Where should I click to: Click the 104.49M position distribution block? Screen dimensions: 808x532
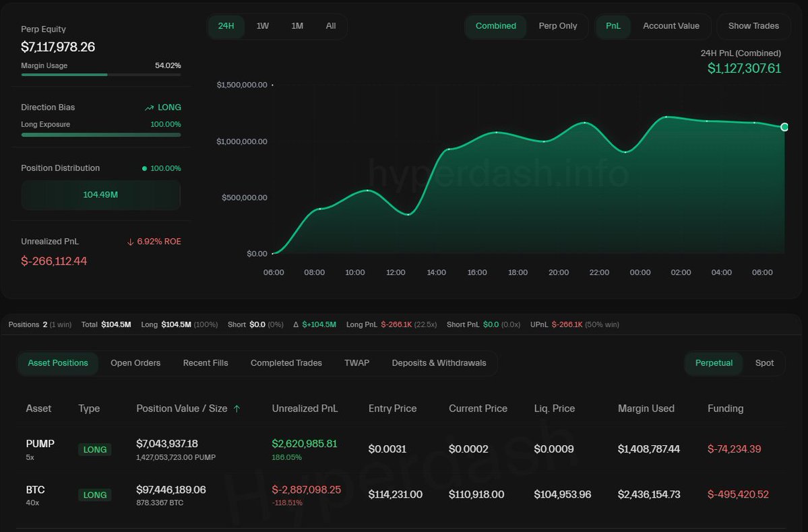tap(100, 195)
